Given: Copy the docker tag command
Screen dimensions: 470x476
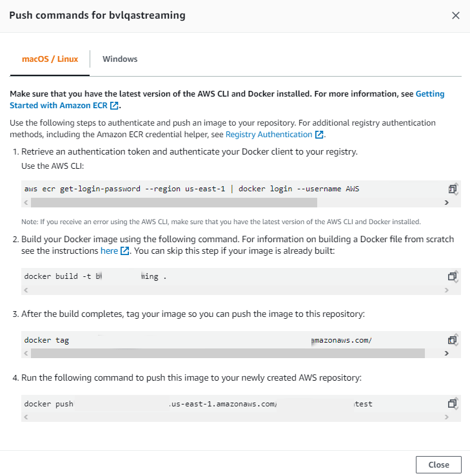Looking at the screenshot, I should [x=453, y=340].
